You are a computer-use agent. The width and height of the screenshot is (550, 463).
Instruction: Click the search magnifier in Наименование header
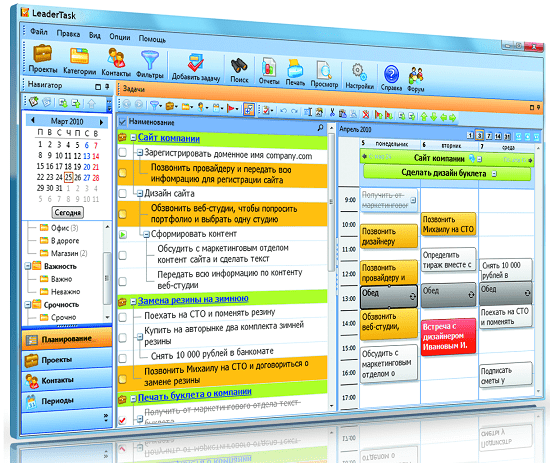coord(320,128)
